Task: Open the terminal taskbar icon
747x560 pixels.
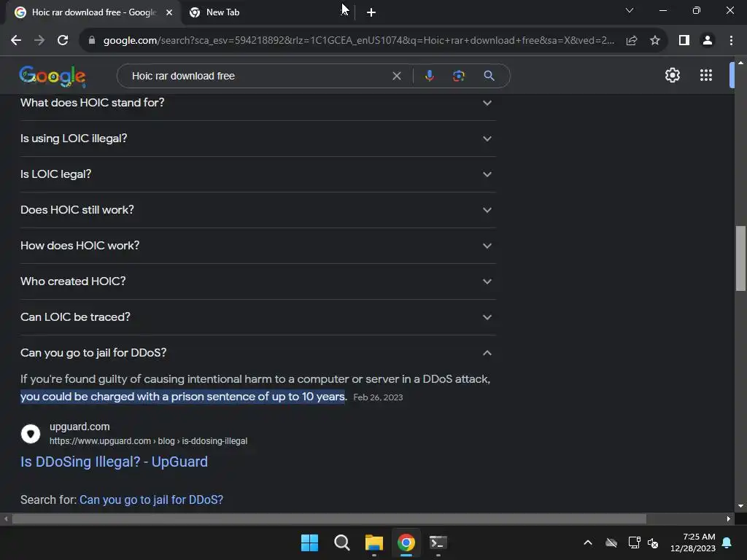Action: pos(438,542)
